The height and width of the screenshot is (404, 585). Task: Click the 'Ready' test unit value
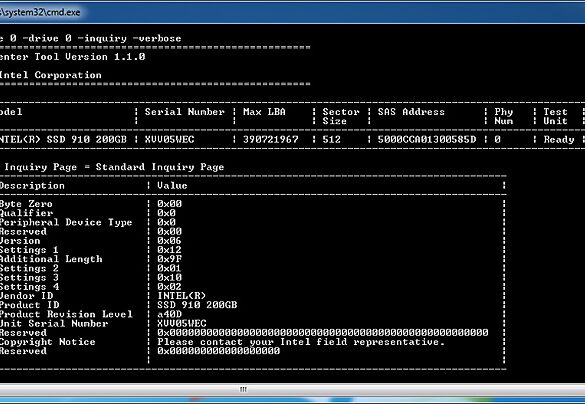coord(559,140)
